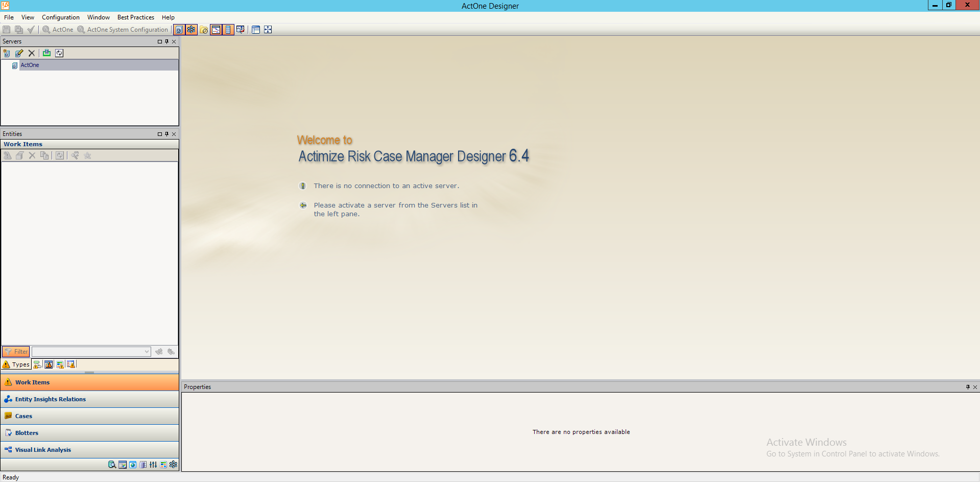
Task: Select the table with warning tab icon
Action: click(71, 364)
